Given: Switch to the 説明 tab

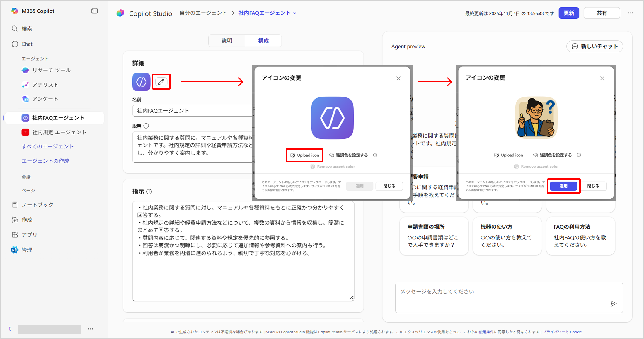Looking at the screenshot, I should point(227,41).
